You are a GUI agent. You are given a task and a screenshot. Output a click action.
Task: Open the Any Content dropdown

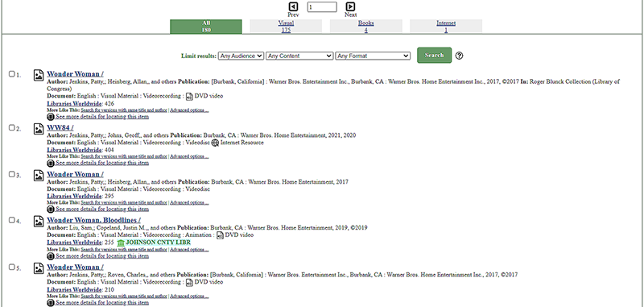pyautogui.click(x=299, y=56)
